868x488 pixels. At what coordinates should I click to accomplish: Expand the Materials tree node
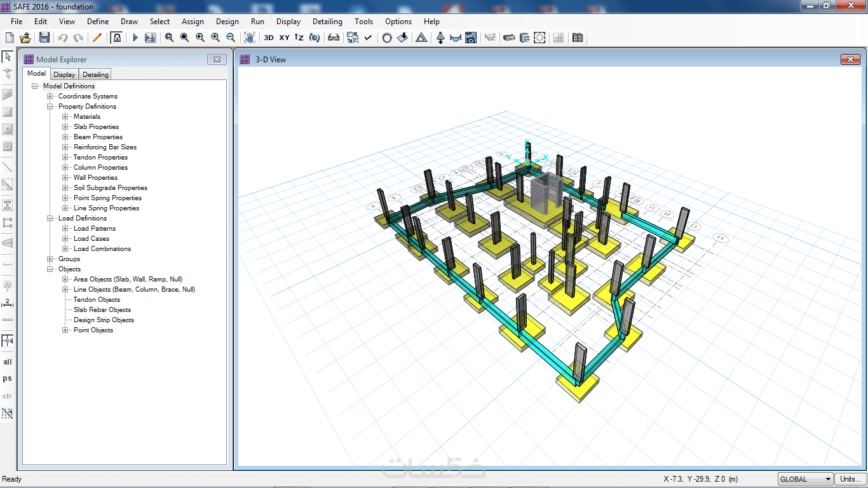[x=65, y=117]
